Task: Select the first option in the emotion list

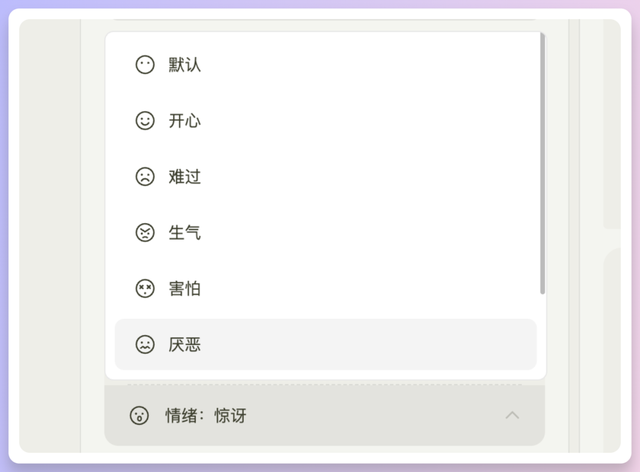Action: pyautogui.click(x=325, y=65)
